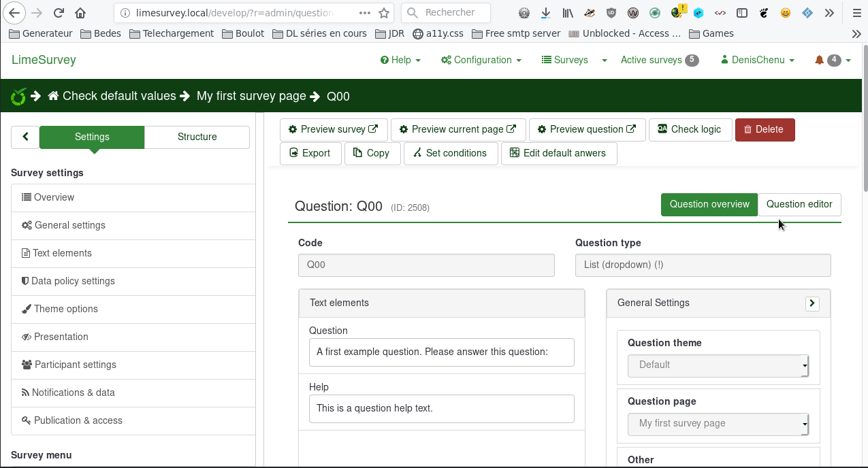
Task: Open the notifications bell icon
Action: pyautogui.click(x=819, y=60)
